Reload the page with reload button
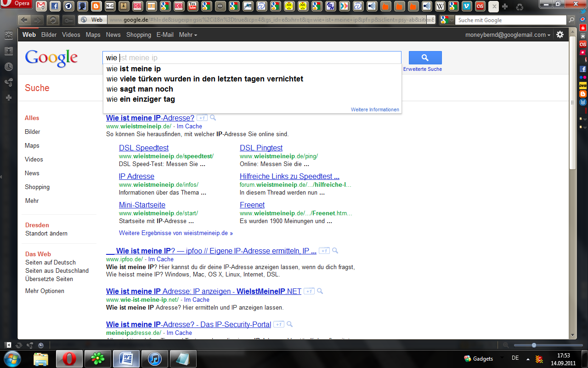 click(53, 20)
